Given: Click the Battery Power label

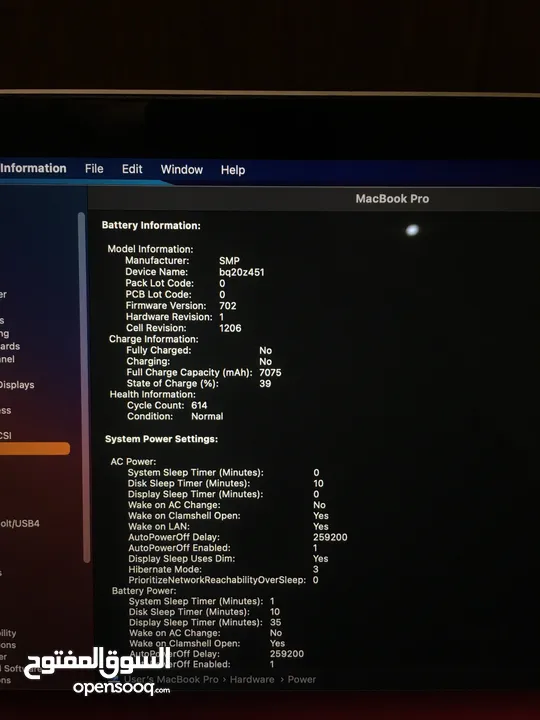Looking at the screenshot, I should pos(144,591).
